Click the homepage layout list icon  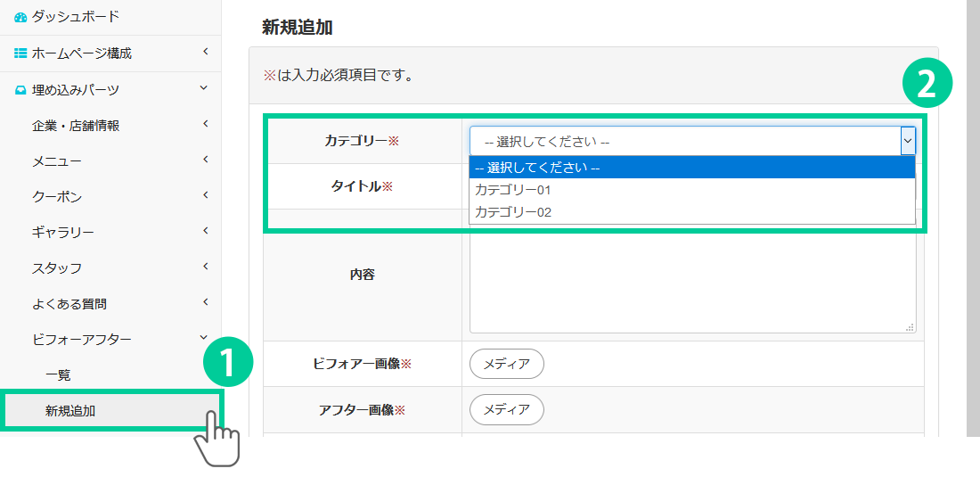pos(20,53)
